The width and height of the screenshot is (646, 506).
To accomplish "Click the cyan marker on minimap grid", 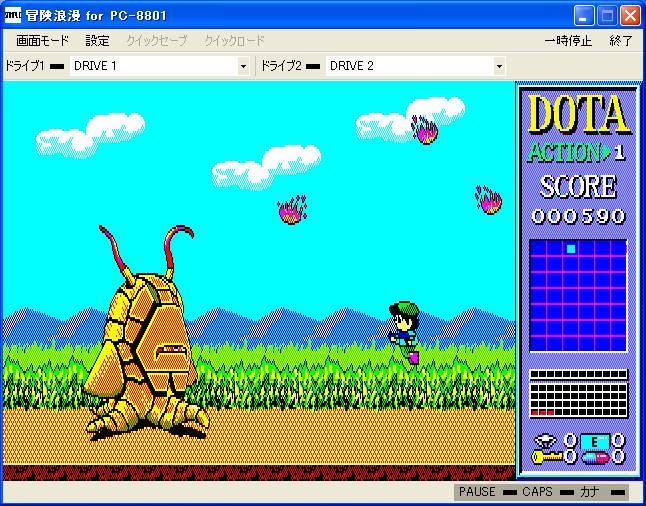I will pos(571,249).
